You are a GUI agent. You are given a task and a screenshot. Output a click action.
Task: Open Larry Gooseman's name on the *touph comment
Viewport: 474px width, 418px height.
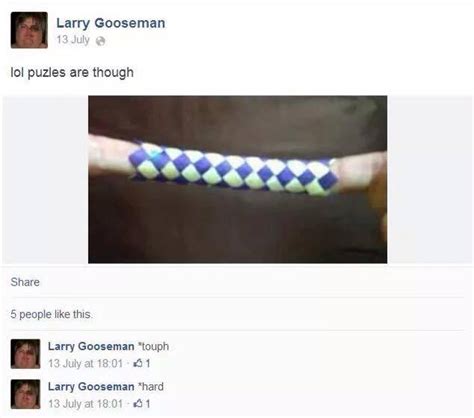coord(91,346)
